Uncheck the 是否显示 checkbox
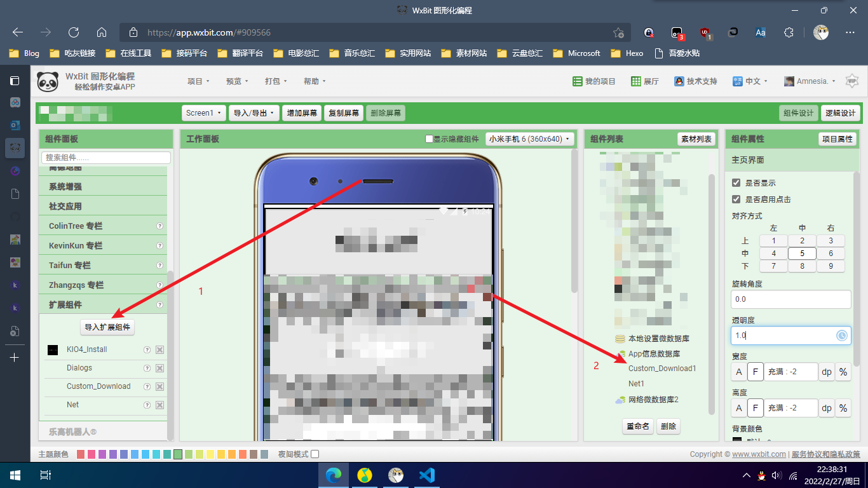 tap(736, 182)
